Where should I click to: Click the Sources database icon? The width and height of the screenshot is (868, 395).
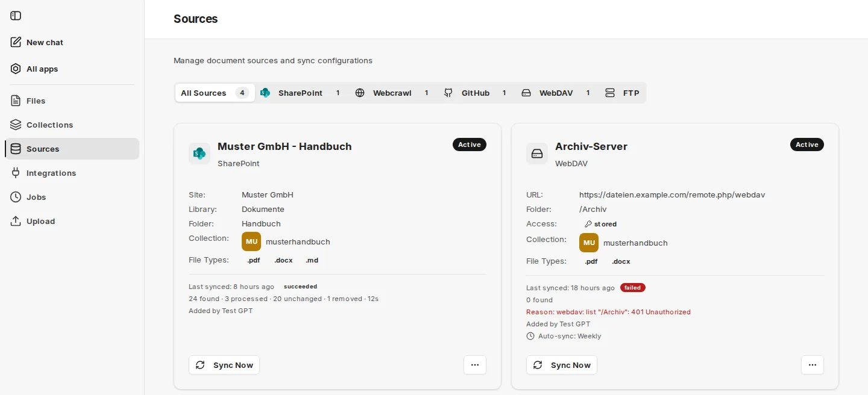point(16,149)
